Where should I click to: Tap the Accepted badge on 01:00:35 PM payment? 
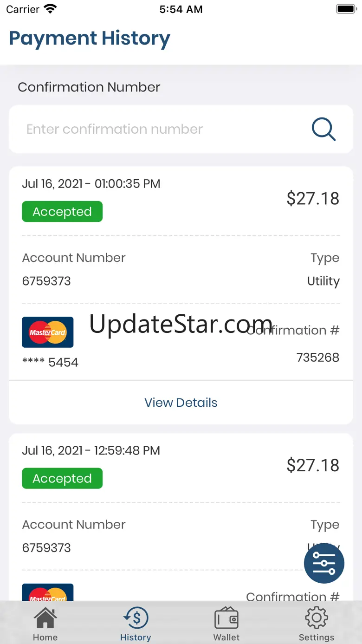click(x=62, y=212)
